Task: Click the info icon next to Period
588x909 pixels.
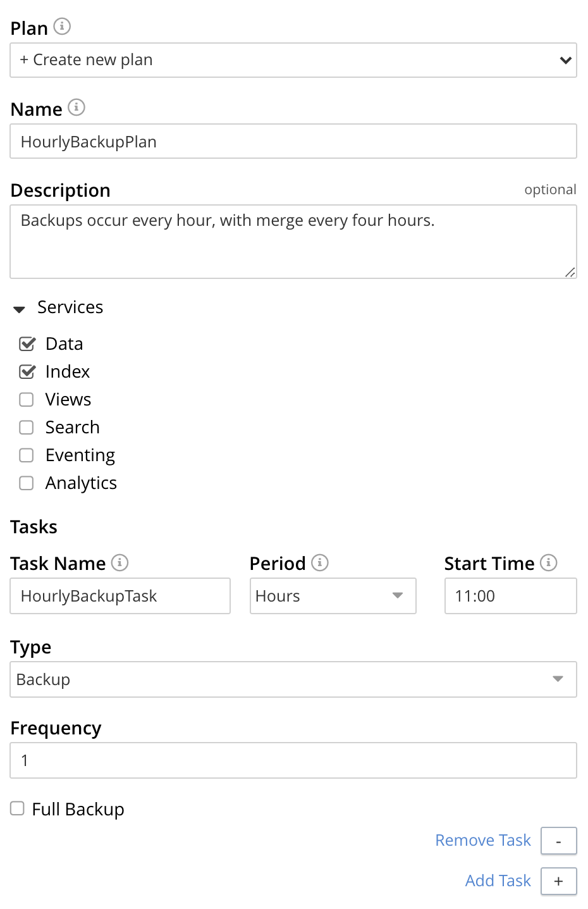Action: pyautogui.click(x=320, y=562)
